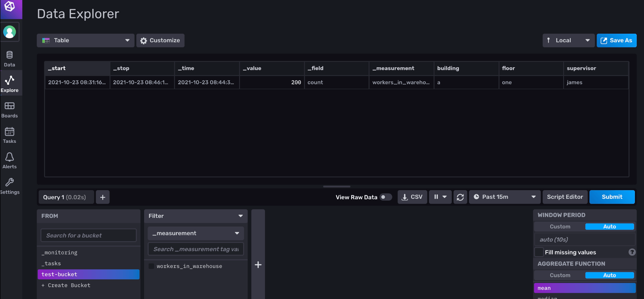Open the Explore view in the sidebar
Viewport: 644px width, 299px height.
point(10,83)
